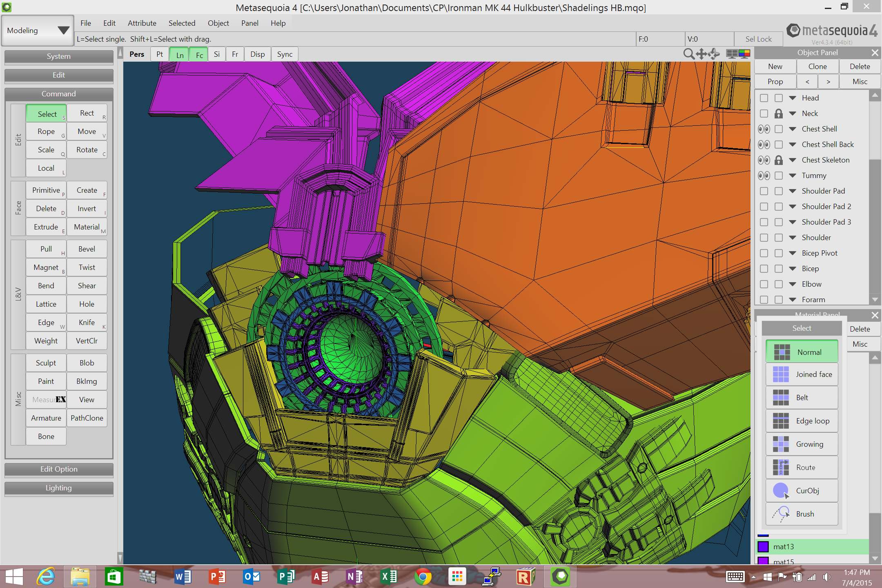Open Microsoft Word from taskbar

point(183,577)
